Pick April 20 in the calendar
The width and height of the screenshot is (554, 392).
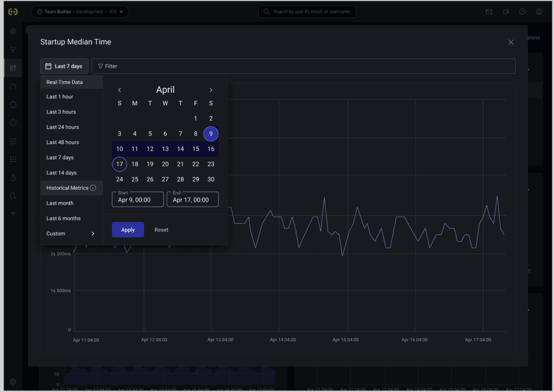[x=165, y=164]
